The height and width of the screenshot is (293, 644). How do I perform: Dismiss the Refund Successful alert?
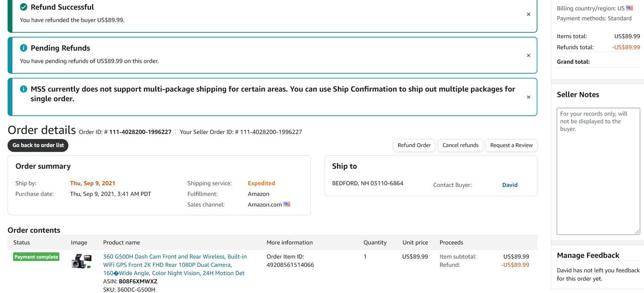coord(528,15)
